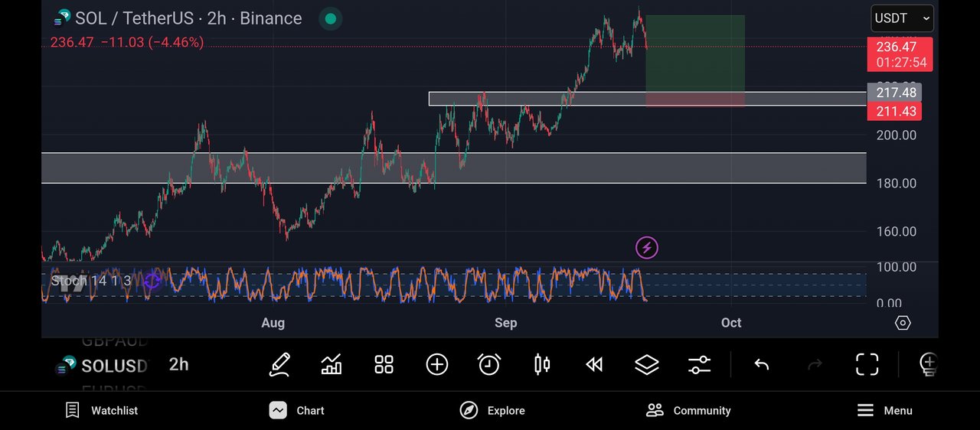This screenshot has width=980, height=430.
Task: Open the layout grid widgets icon
Action: (x=384, y=364)
